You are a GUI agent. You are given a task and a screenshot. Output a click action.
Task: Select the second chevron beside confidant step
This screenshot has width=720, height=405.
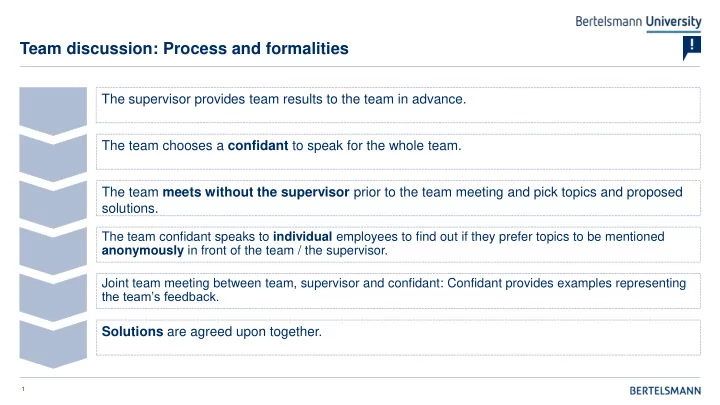pos(53,158)
